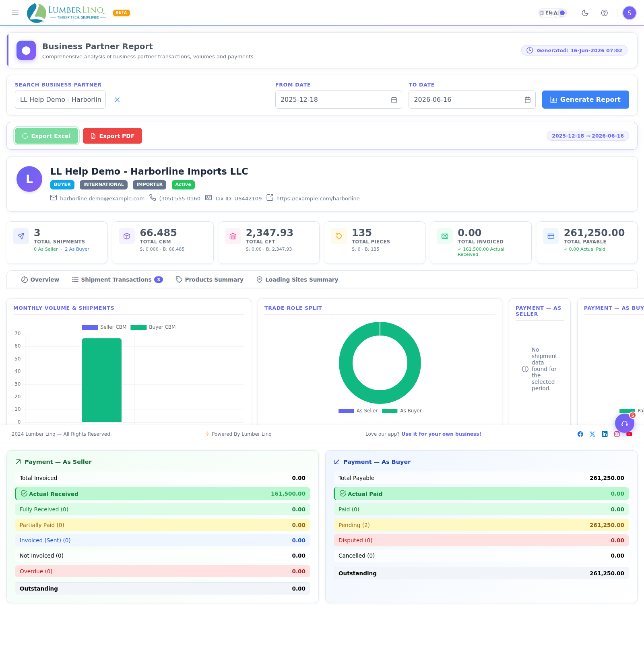Image resolution: width=644 pixels, height=661 pixels.
Task: Follow the 'Use it for your own business!' link
Action: pyautogui.click(x=441, y=434)
